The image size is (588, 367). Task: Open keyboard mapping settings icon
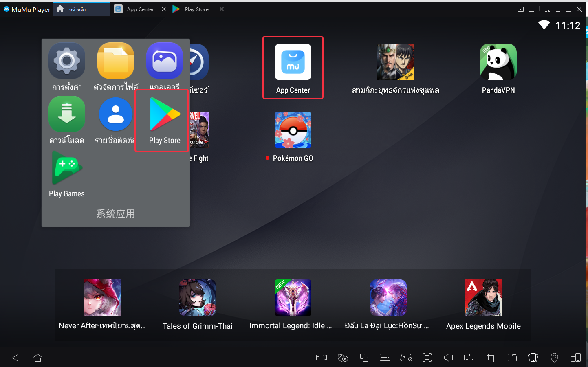tap(385, 358)
